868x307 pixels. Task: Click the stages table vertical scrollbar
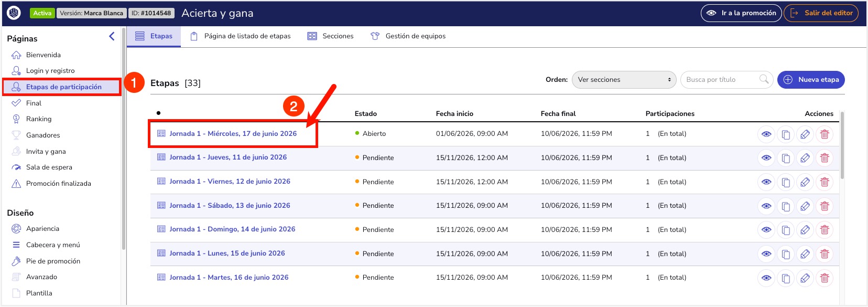pyautogui.click(x=842, y=145)
